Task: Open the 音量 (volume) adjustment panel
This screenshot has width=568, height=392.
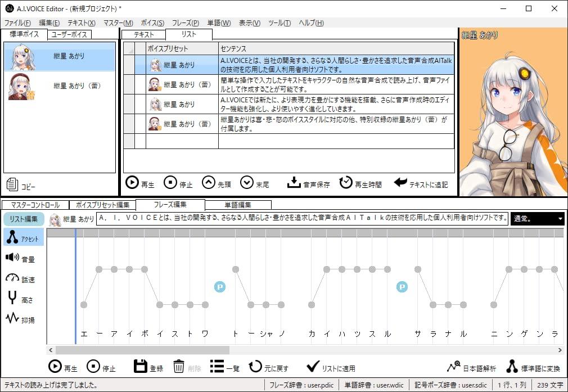Action: [x=22, y=259]
